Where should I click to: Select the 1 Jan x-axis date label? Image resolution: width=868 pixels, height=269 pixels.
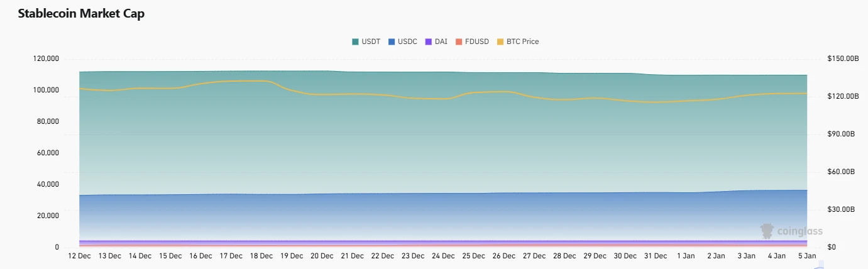click(686, 256)
